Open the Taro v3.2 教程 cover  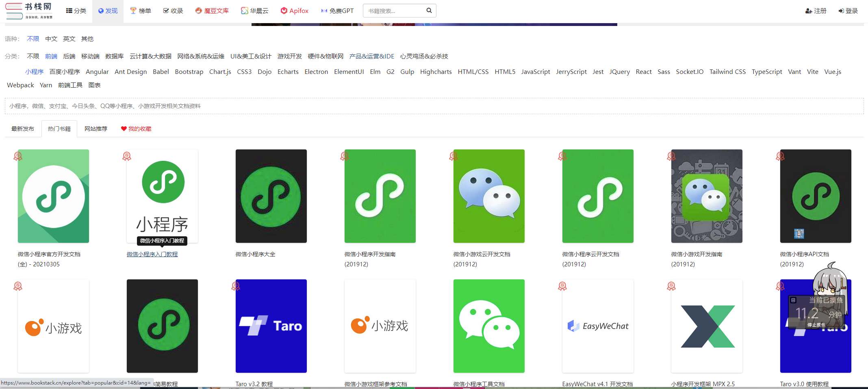[x=271, y=326]
